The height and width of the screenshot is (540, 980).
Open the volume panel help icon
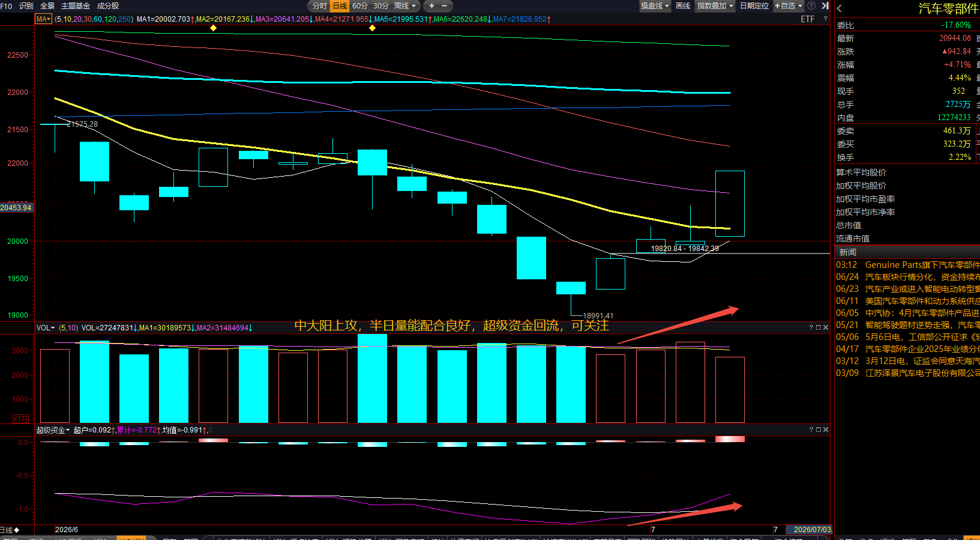click(x=811, y=328)
